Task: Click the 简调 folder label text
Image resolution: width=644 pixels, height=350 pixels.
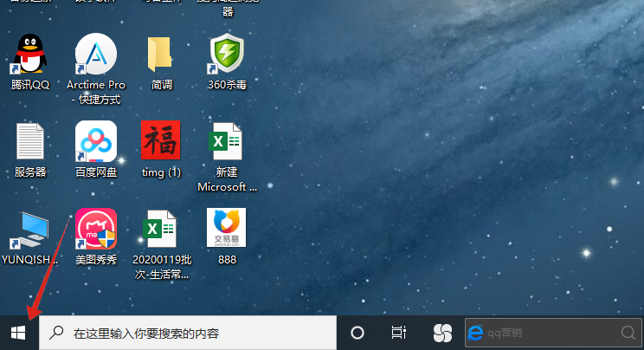Action: 161,85
